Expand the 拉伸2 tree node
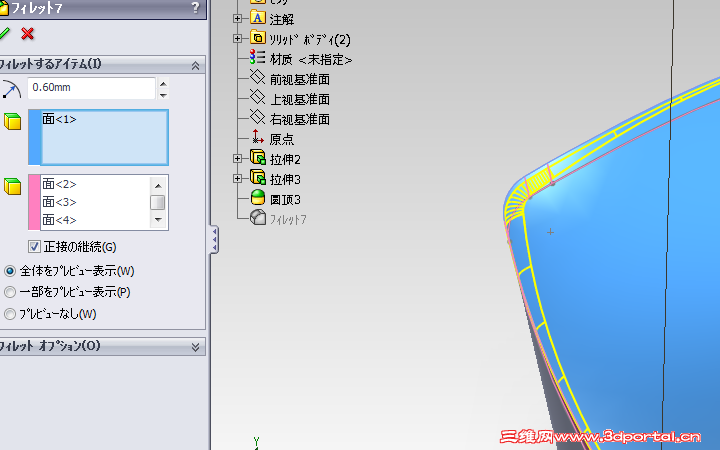Screen dimensions: 720x450 point(237,159)
